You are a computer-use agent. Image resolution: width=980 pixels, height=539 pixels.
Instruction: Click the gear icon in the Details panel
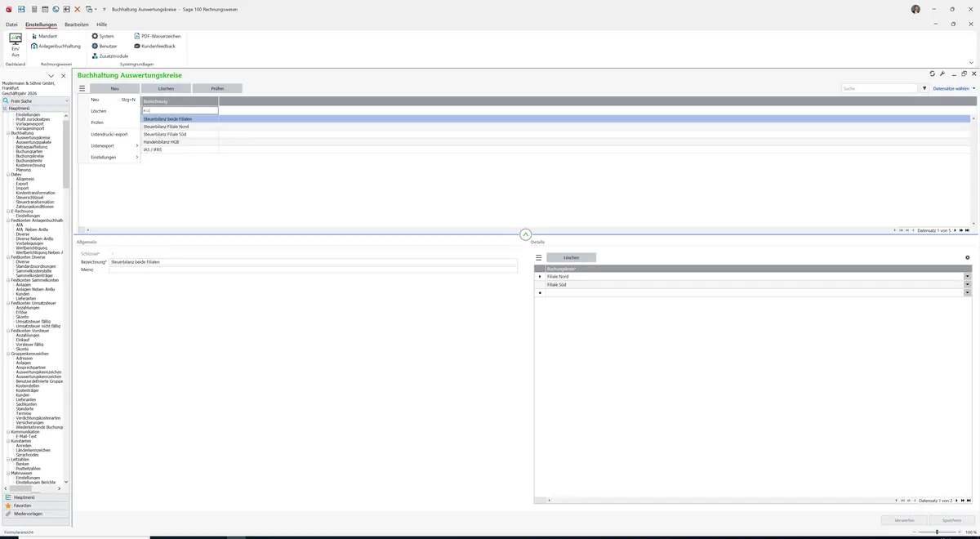point(968,257)
